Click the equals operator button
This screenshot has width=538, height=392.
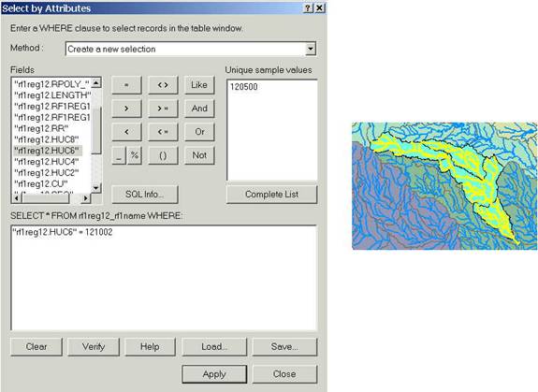click(x=126, y=85)
